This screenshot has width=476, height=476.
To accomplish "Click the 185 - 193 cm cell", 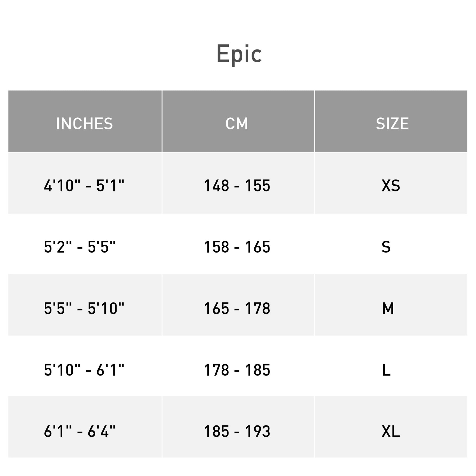I will point(237,431).
